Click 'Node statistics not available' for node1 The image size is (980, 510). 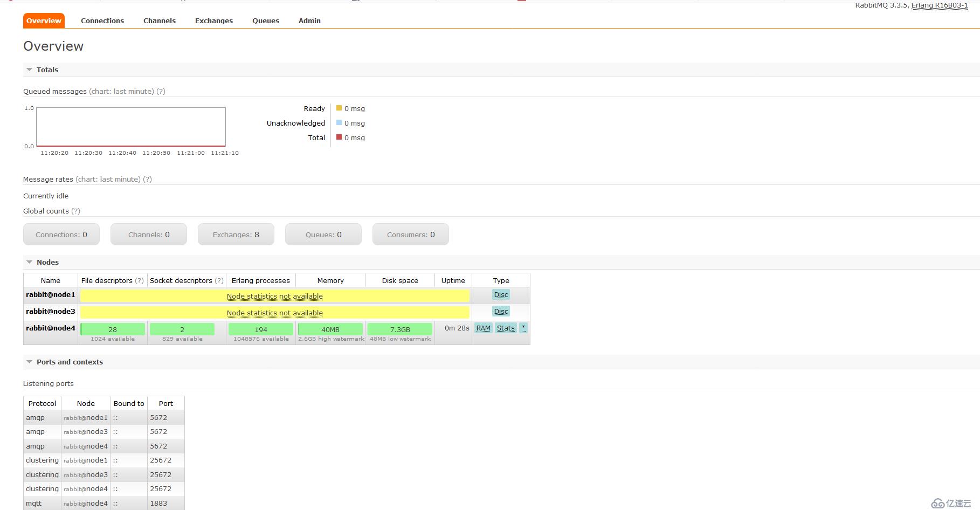pos(275,296)
